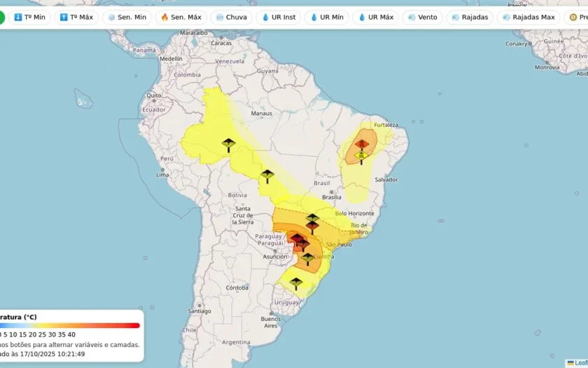Select the Tº Máx layer button
The image size is (588, 368).
tap(76, 18)
